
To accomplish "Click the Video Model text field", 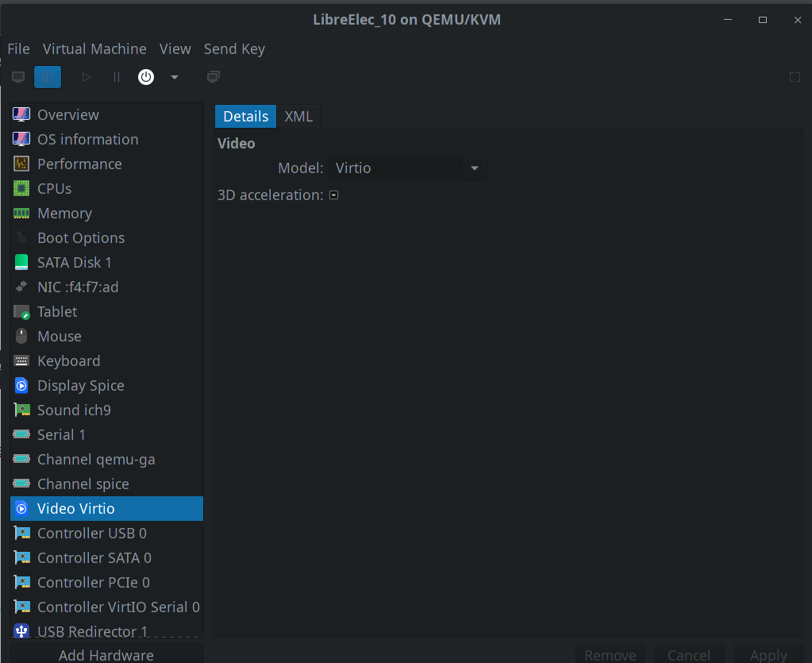I will 394,168.
